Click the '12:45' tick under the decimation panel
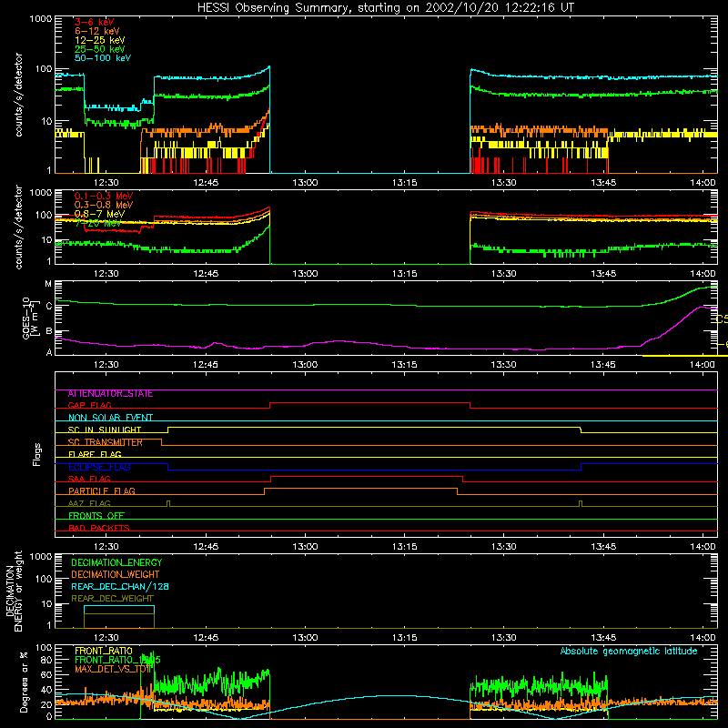The image size is (728, 728). (x=206, y=638)
